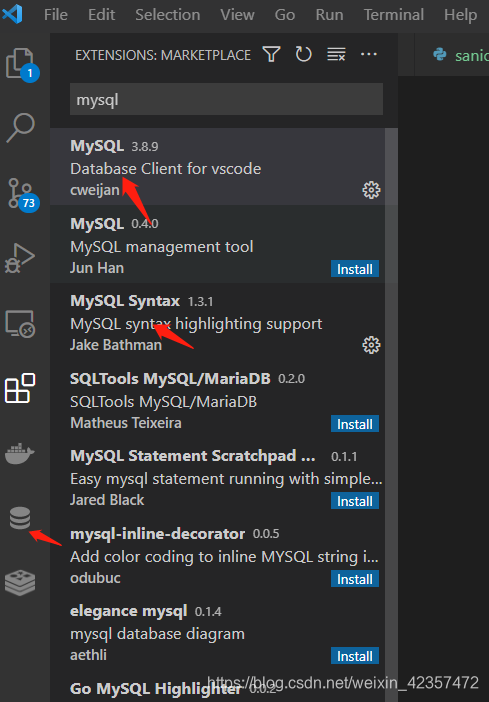Open manage gear for MySQL Syntax extension
This screenshot has height=702, width=489.
pos(371,346)
